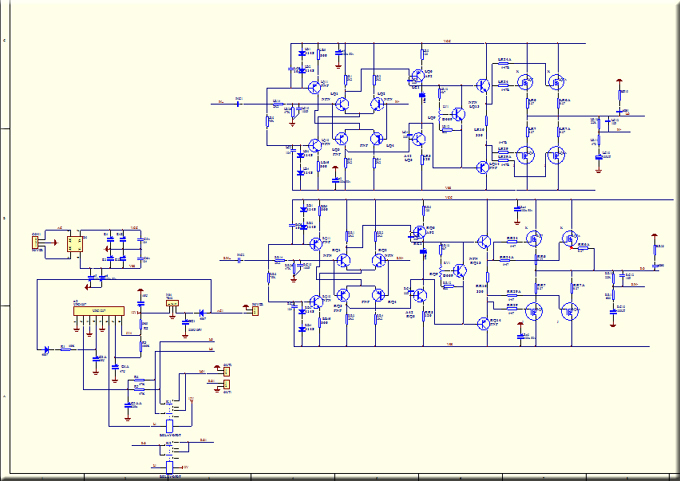The height and width of the screenshot is (481, 680).
Task: Select the upper channel top driver transistor
Action: click(483, 85)
